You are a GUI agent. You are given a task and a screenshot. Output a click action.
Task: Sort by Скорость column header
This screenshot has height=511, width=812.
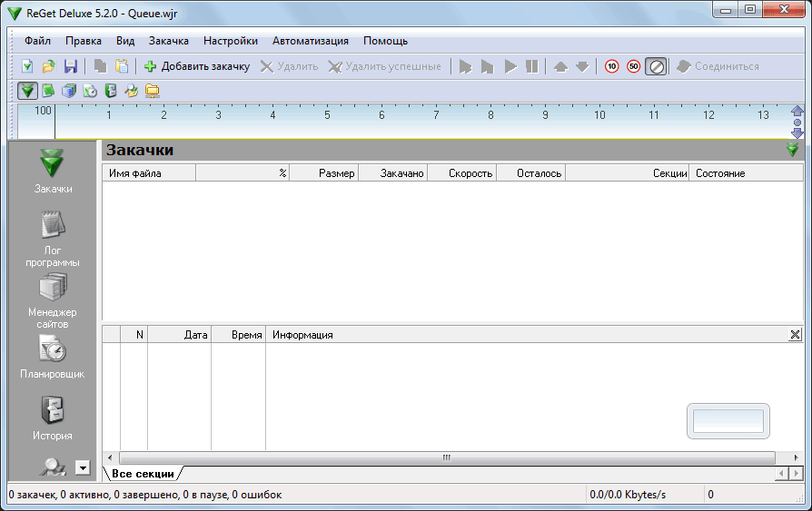[x=462, y=173]
